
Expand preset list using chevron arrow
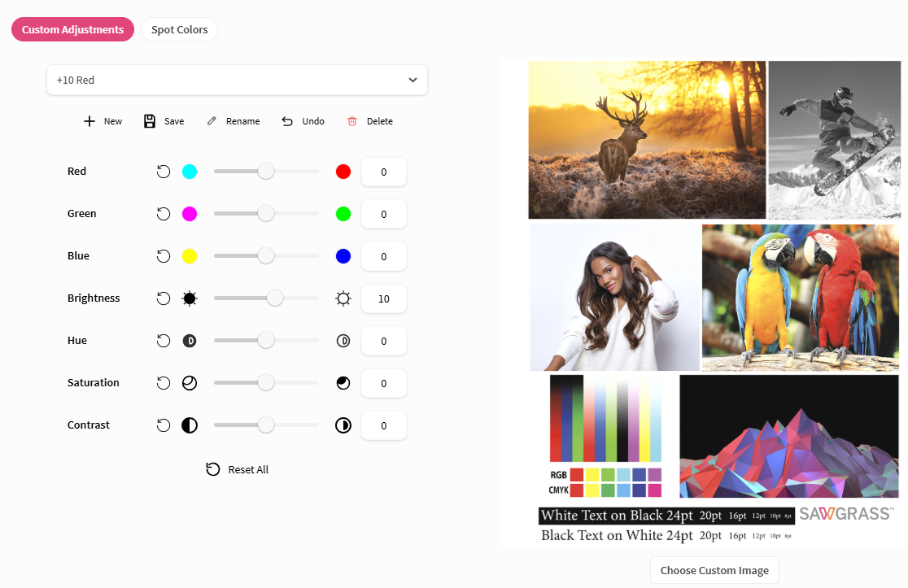413,80
